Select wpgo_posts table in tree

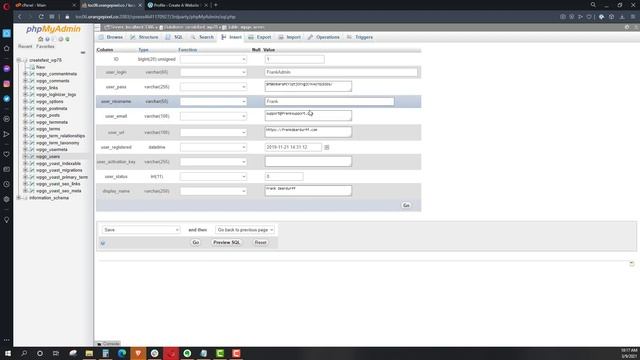coord(48,115)
